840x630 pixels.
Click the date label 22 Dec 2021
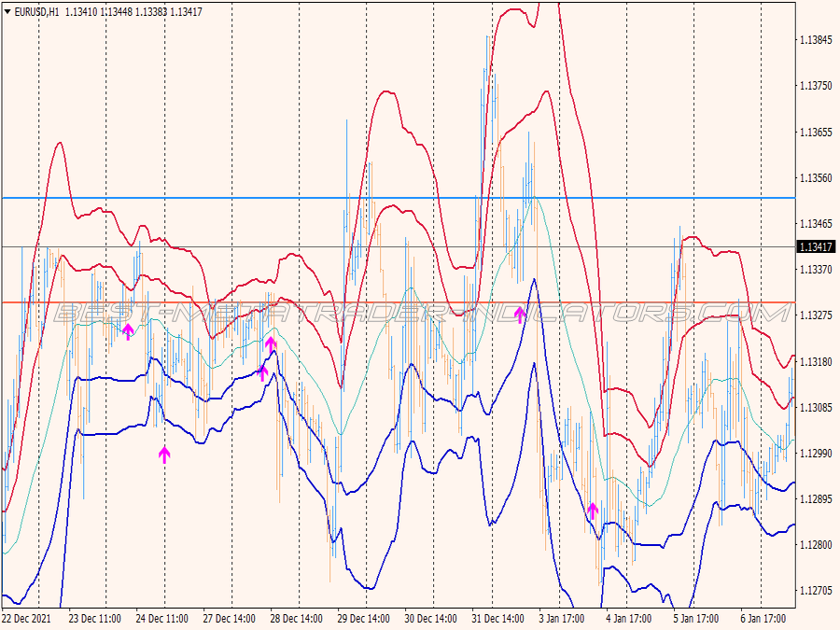click(x=26, y=619)
